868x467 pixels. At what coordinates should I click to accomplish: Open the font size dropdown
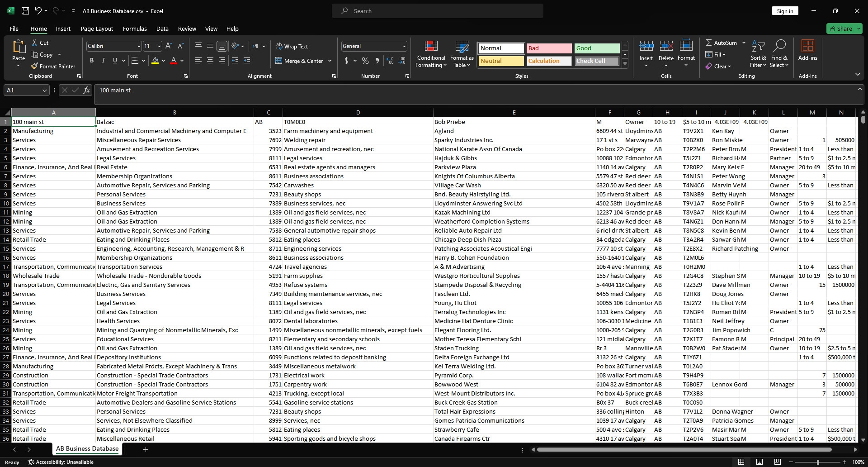click(159, 46)
